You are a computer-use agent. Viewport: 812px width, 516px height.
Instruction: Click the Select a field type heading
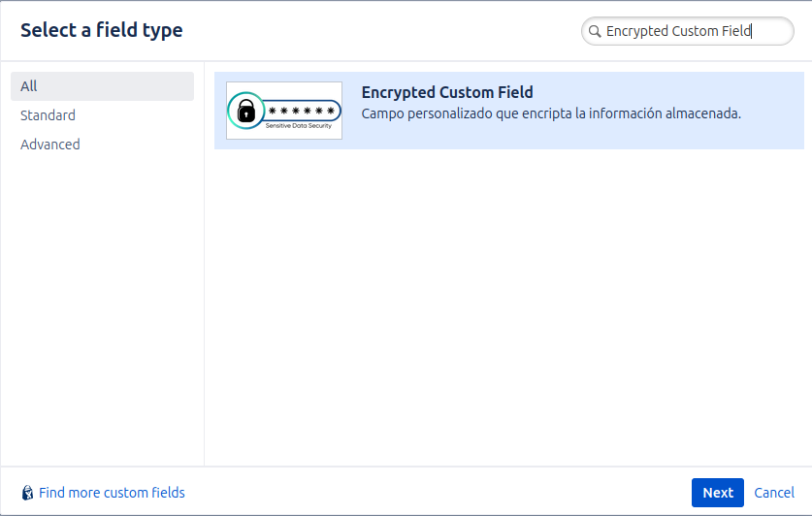point(102,30)
